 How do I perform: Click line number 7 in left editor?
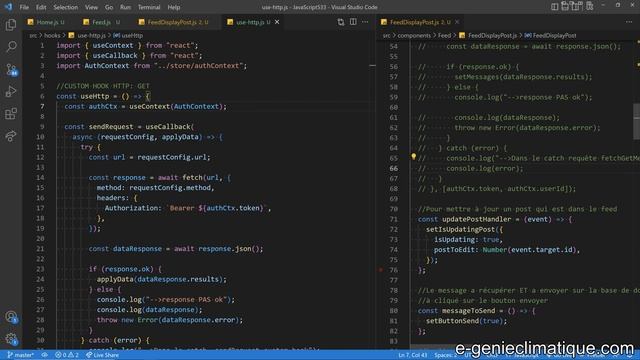(42, 107)
